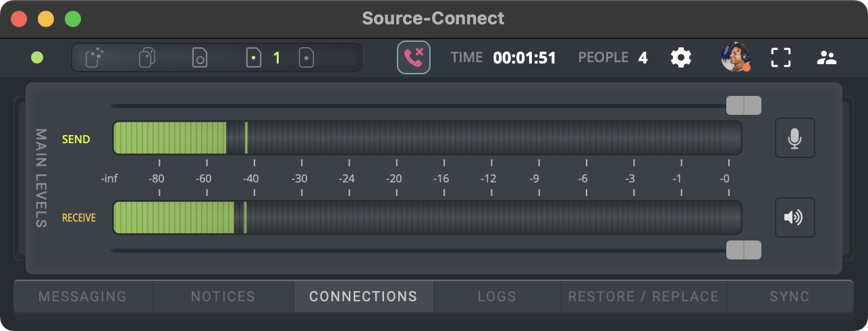Click the file icon left of number 1
Screen dimensions: 868x331
coord(253,57)
